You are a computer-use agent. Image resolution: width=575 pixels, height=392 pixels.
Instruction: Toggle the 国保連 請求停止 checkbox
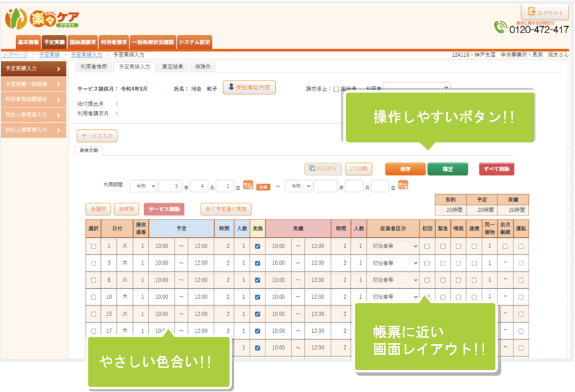click(x=336, y=90)
